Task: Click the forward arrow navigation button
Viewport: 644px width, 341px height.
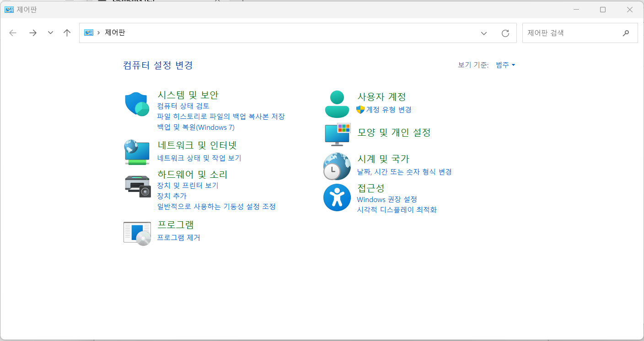Action: 32,33
